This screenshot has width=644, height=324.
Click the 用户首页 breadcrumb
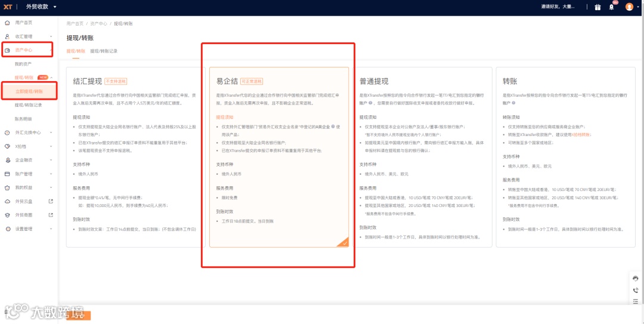[75, 23]
